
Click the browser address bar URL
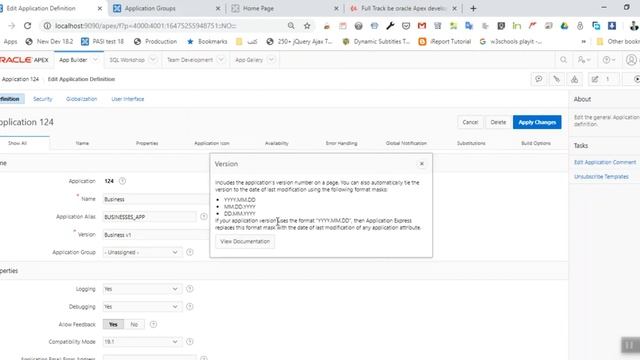[x=145, y=26]
